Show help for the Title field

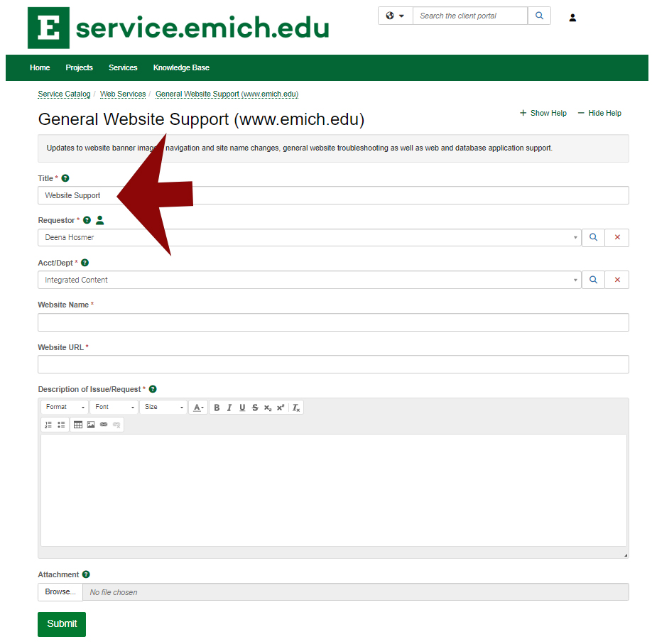coord(65,178)
